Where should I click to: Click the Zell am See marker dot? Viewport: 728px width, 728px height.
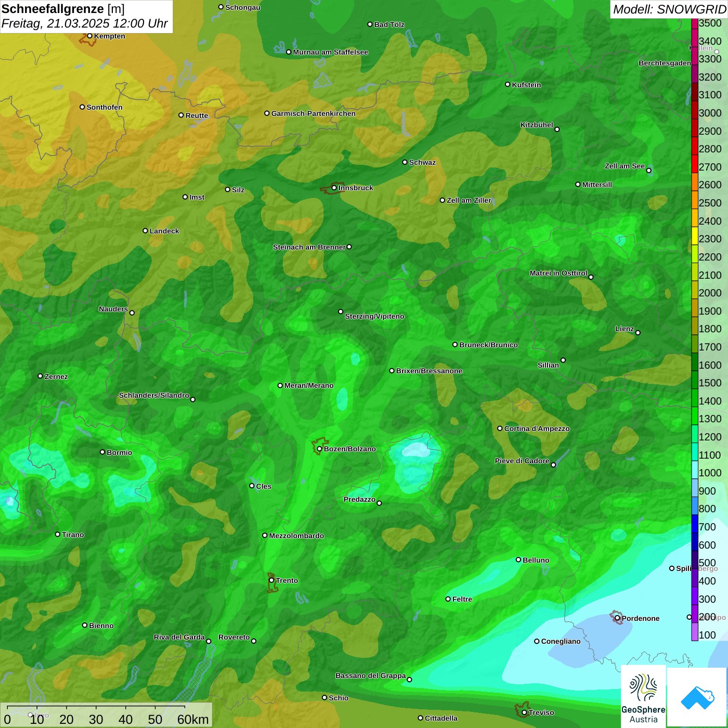(x=648, y=171)
